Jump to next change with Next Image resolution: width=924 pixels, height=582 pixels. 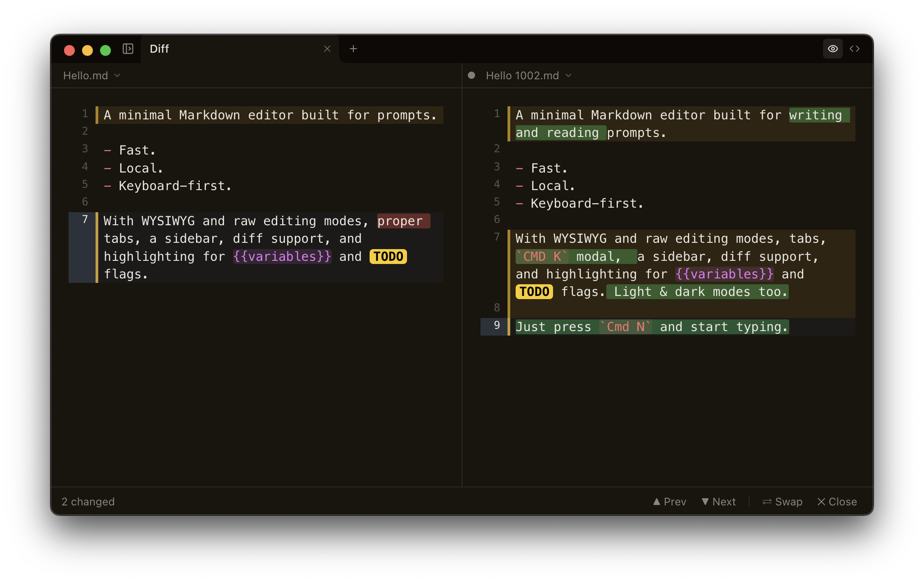click(x=718, y=501)
